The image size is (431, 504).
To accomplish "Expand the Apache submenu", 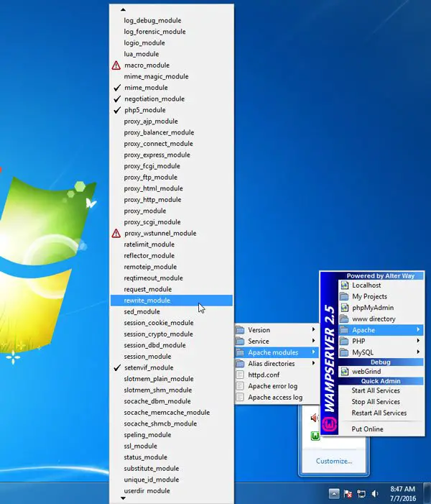I will click(381, 330).
